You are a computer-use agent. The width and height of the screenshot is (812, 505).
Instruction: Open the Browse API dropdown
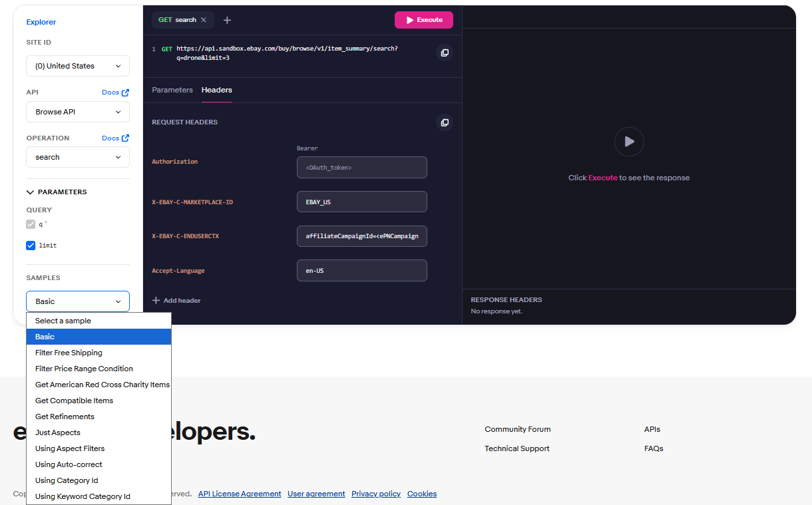[78, 112]
